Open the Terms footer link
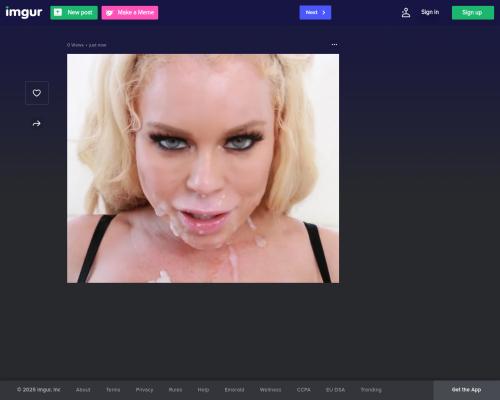The height and width of the screenshot is (400, 500). (113, 390)
